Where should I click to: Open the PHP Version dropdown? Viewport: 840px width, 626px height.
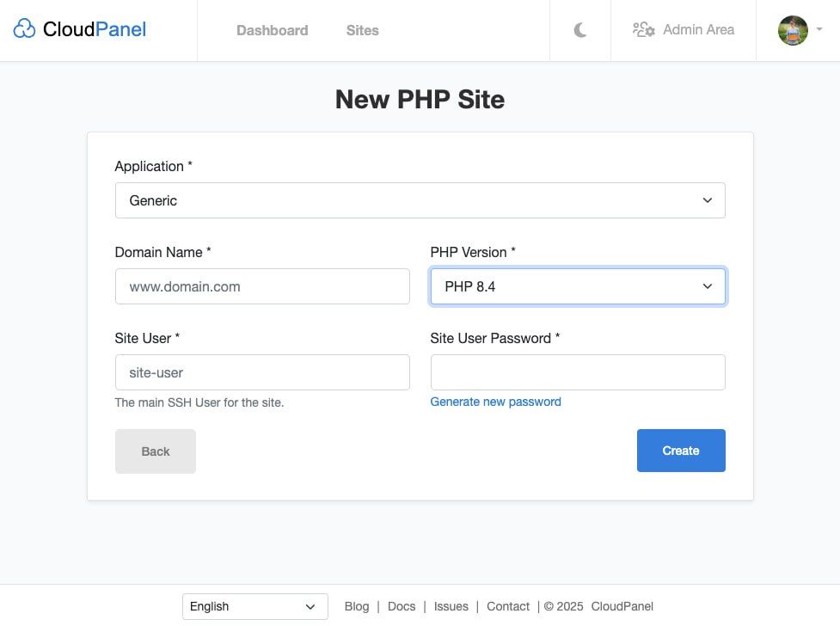(577, 286)
